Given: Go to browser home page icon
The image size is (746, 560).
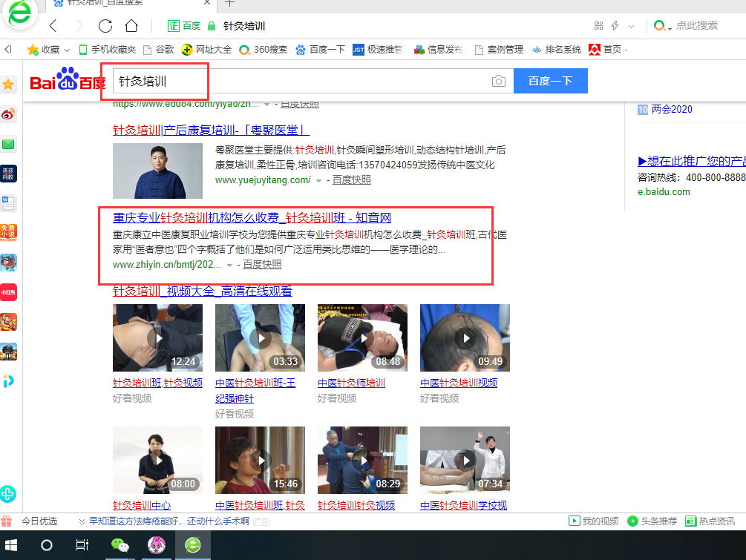Looking at the screenshot, I should 131,26.
